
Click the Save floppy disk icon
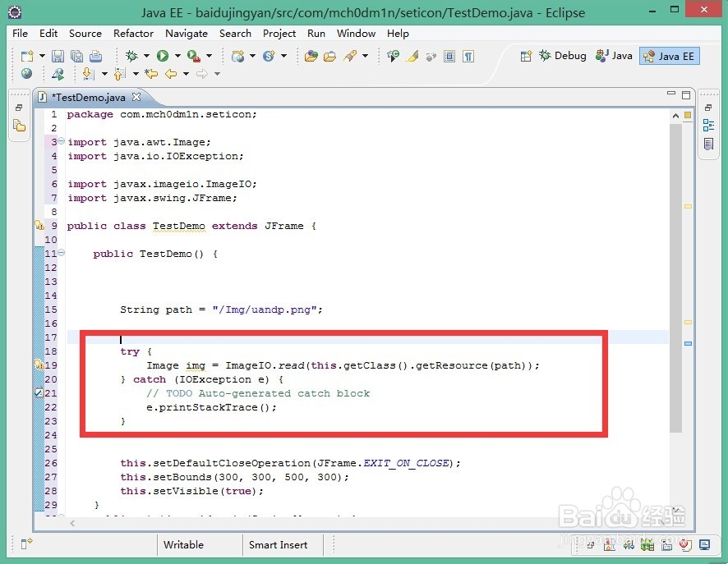58,56
